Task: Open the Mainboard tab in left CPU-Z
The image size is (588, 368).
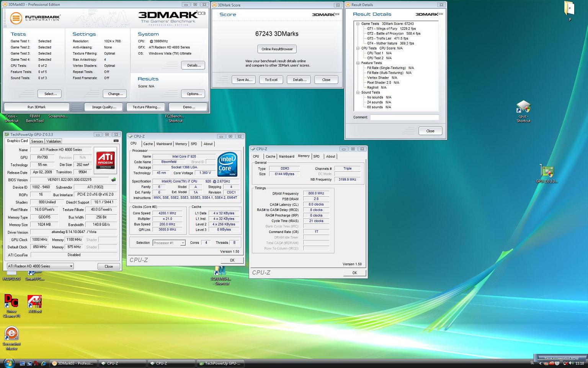Action: tap(164, 144)
